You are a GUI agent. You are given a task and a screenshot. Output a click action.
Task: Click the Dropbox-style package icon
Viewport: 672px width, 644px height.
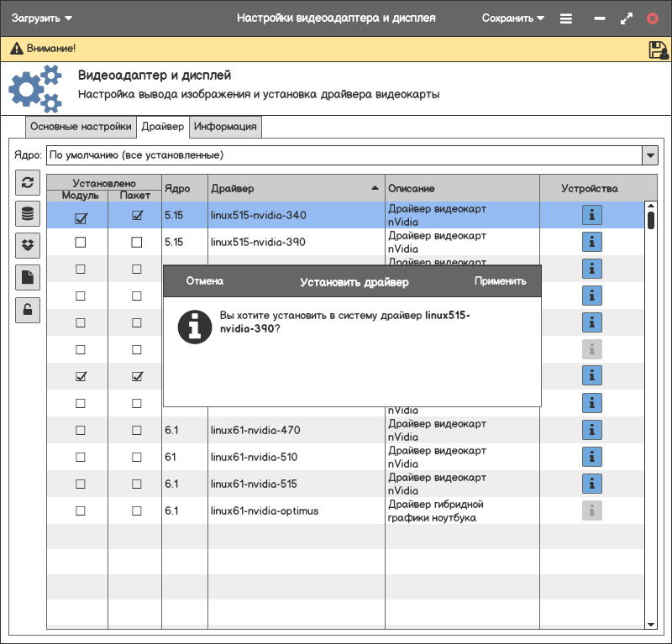point(28,246)
